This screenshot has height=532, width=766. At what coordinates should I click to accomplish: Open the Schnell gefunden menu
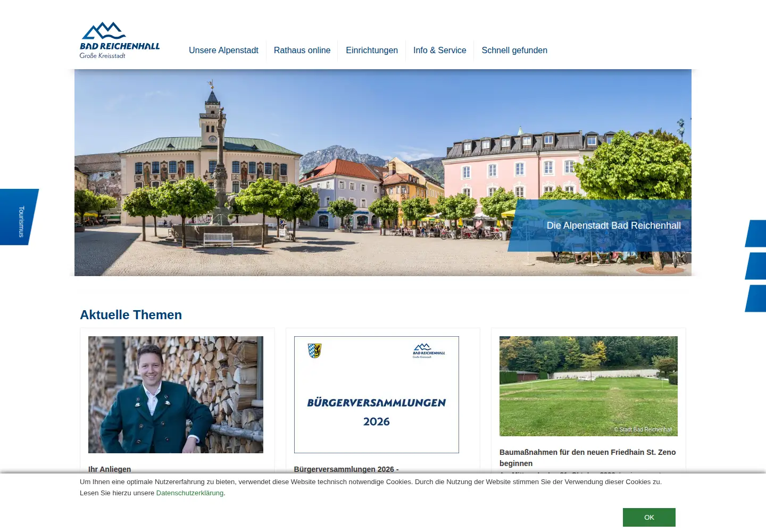pyautogui.click(x=514, y=51)
